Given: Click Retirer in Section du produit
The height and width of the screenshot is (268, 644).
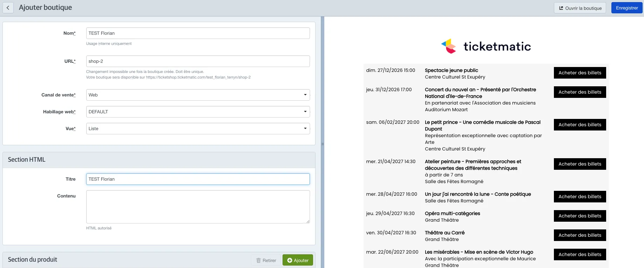Looking at the screenshot, I should click(x=266, y=260).
